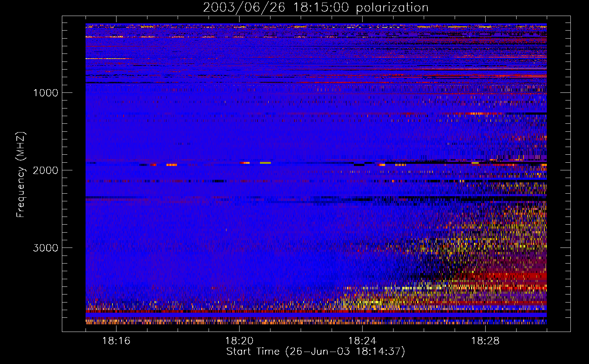Click the "Frequency (MHZ)" axis label
This screenshot has width=589, height=364.
coord(21,175)
